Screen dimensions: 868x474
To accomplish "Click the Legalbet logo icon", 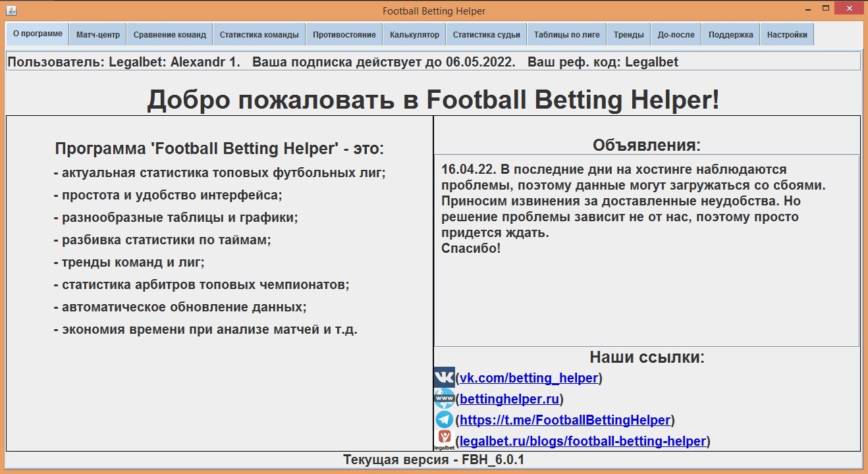I will (x=444, y=440).
